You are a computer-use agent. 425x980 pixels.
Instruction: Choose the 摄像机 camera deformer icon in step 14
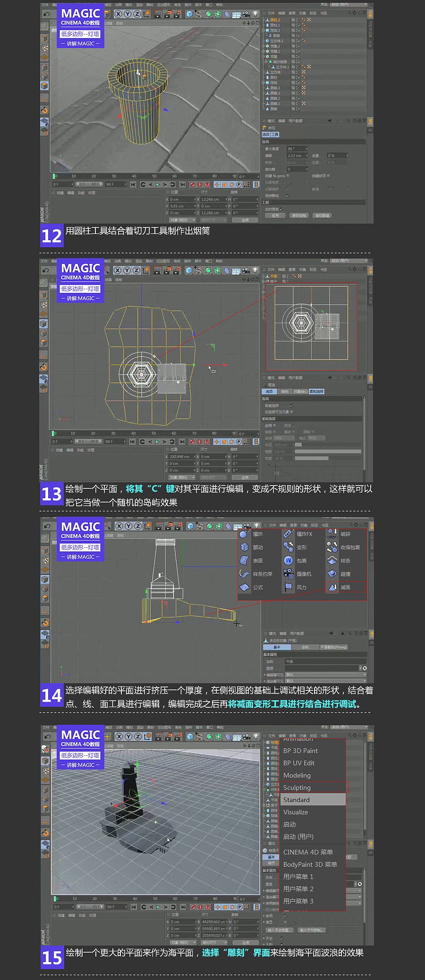(x=288, y=574)
